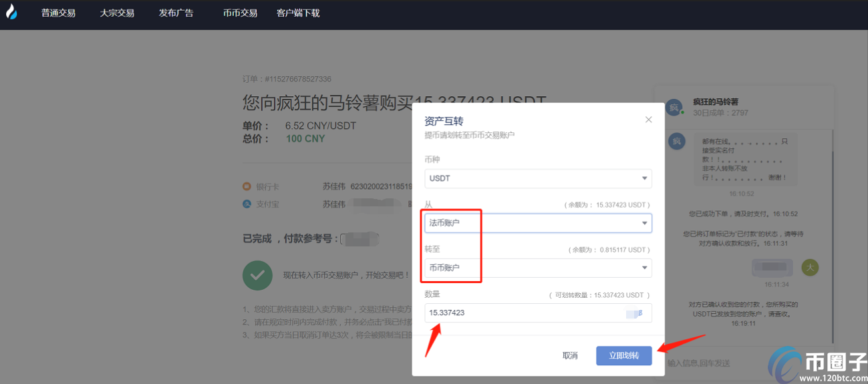Expand the 从 法币账户 source account dropdown
Screen dimensions: 868x384
[538, 223]
